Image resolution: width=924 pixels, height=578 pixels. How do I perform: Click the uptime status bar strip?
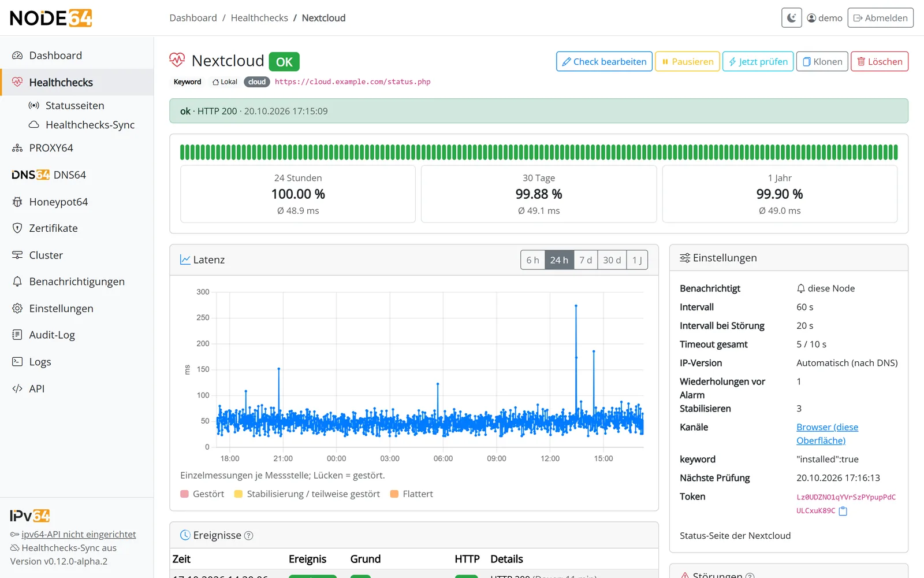coord(539,152)
